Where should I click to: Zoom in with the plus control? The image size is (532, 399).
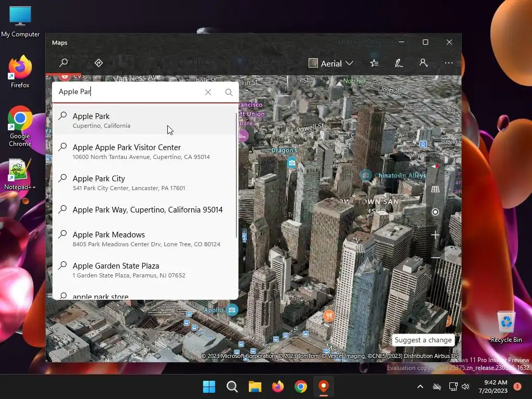[x=435, y=235]
